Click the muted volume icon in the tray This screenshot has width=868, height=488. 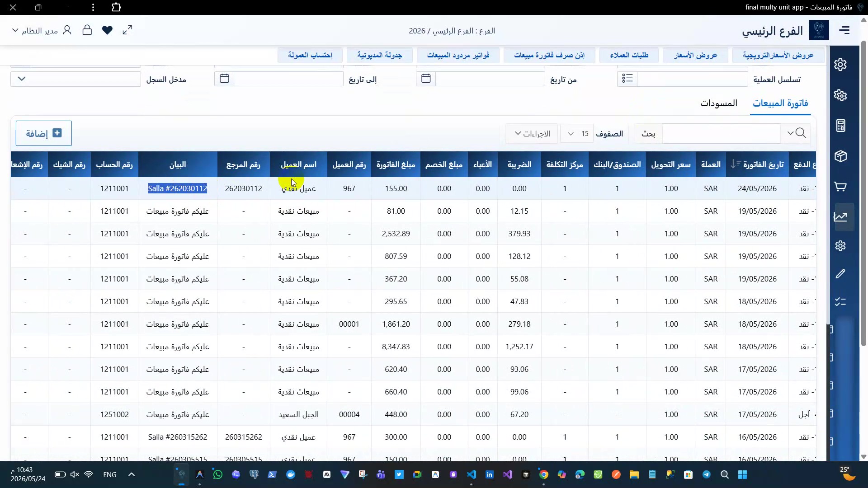[75, 474]
